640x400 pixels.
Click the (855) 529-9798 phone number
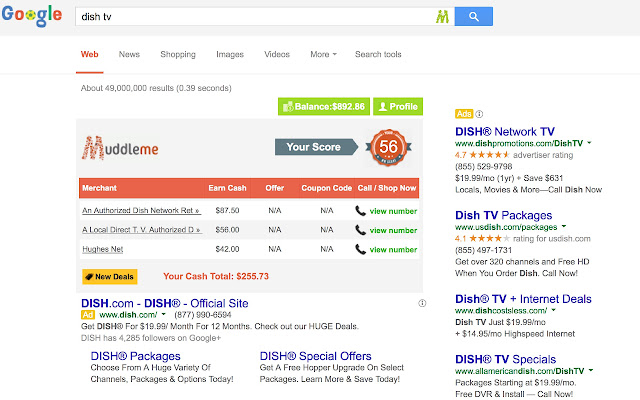[484, 167]
